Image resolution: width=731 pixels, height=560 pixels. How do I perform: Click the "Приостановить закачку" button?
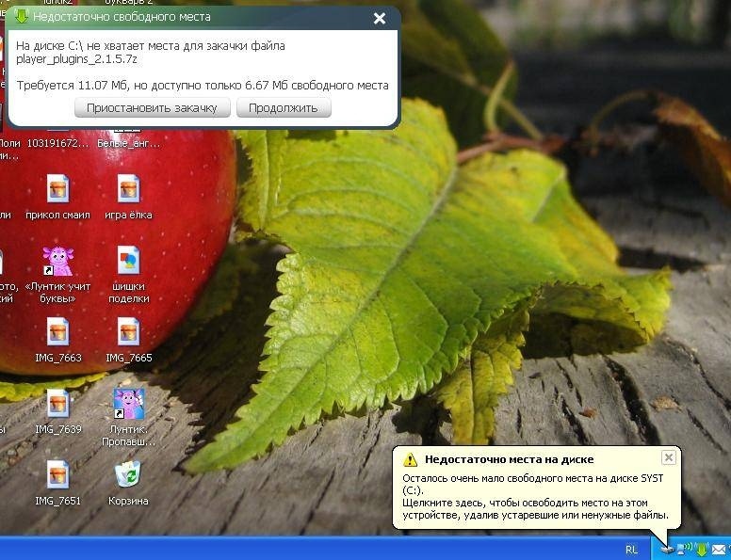pyautogui.click(x=152, y=108)
